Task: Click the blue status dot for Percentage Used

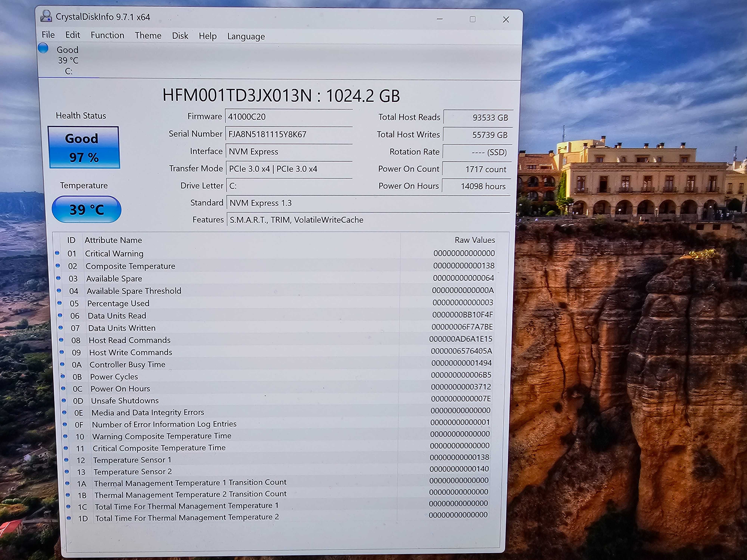Action: (x=59, y=303)
